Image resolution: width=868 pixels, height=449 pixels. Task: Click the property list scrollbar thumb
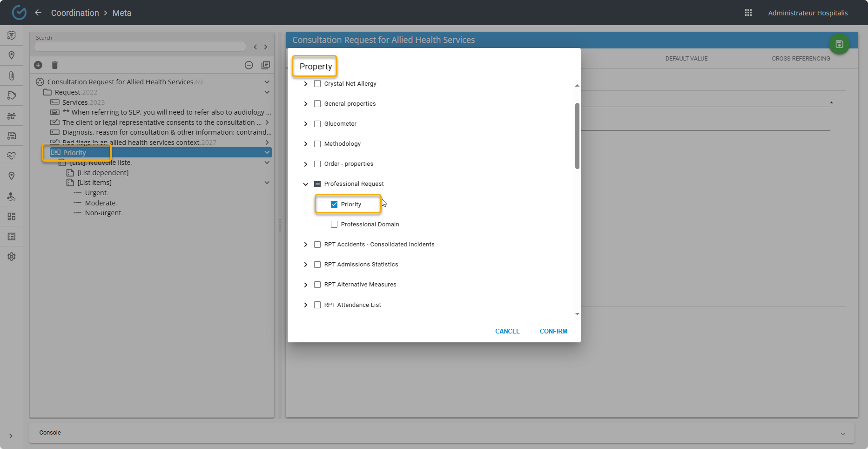pos(577,135)
